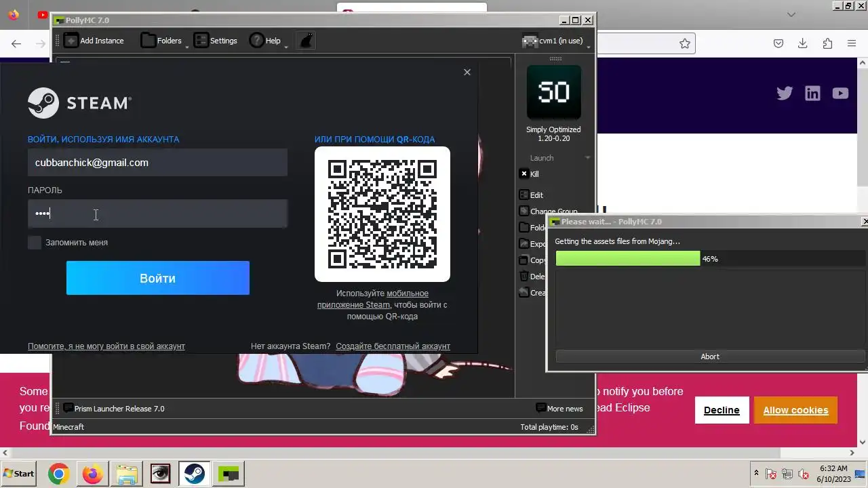Select the Simply Optimized instance icon
Screen dimensions: 868x488
coord(553,92)
